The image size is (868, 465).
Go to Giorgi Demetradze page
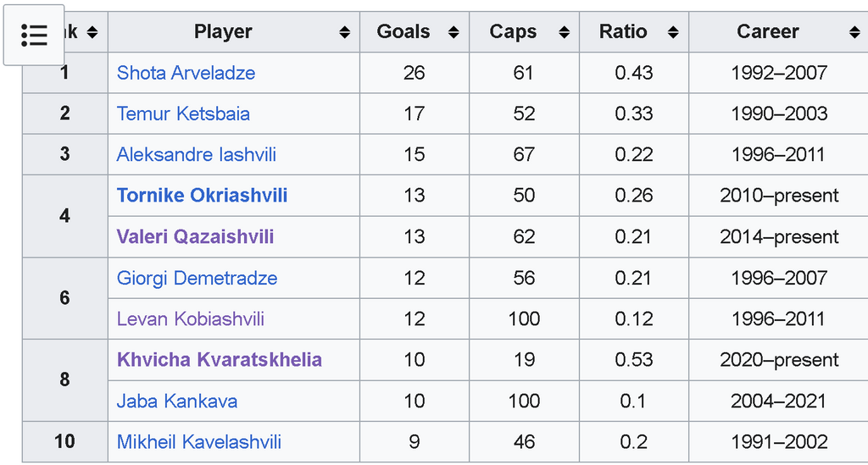click(197, 278)
